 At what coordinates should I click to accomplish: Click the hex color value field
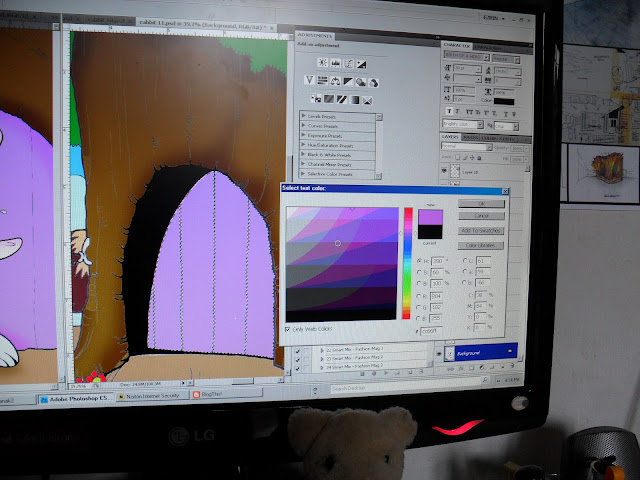[x=431, y=331]
